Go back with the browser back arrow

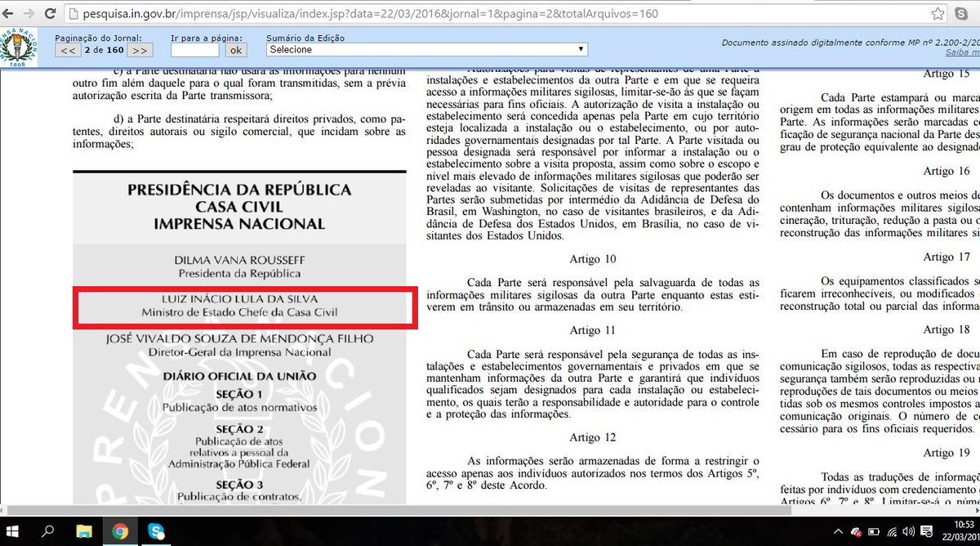coord(9,14)
